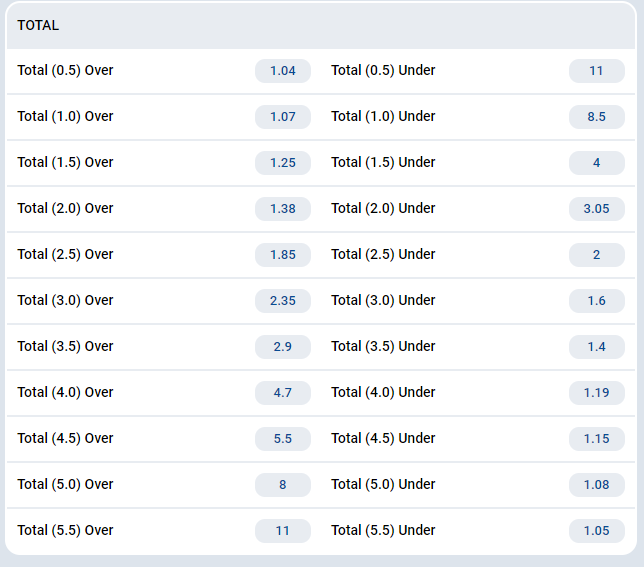Select Total (1.5) Under odds 4

pyautogui.click(x=596, y=163)
